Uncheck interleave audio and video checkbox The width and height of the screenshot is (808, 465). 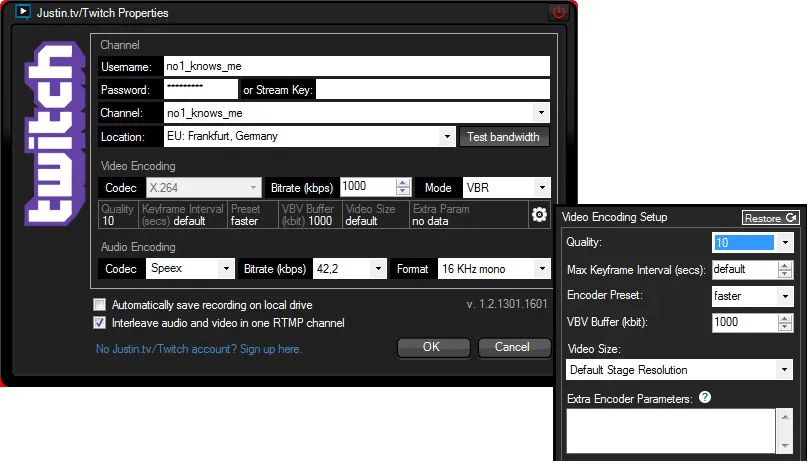[x=99, y=323]
